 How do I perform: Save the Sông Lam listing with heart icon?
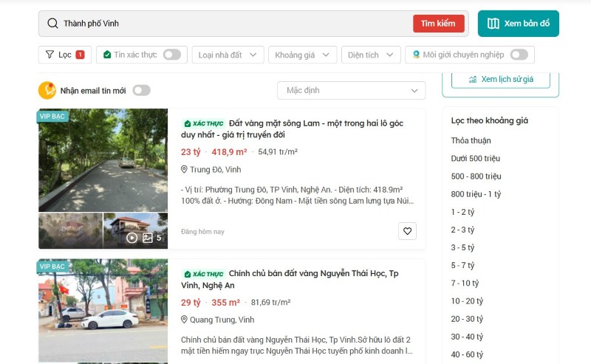click(x=408, y=231)
